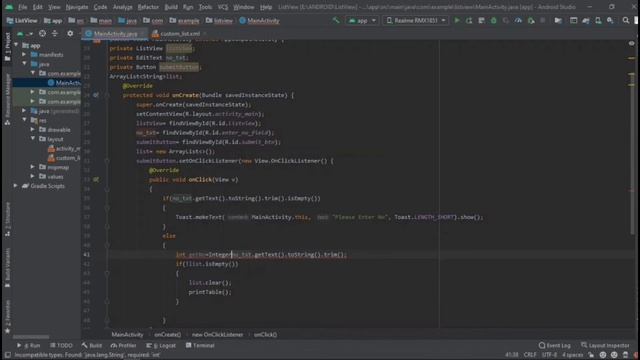Run the app with the green play icon
The height and width of the screenshot is (360, 640).
click(457, 20)
